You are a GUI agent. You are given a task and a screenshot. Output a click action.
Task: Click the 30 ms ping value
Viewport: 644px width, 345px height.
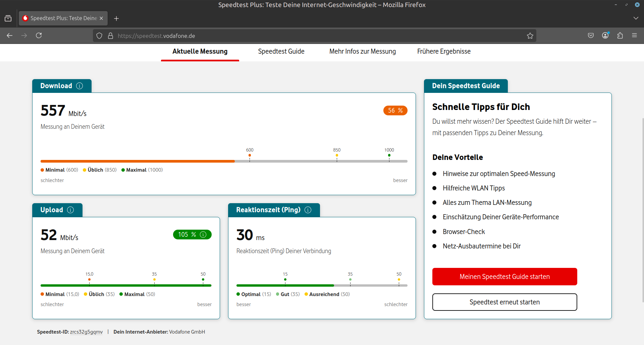click(x=251, y=235)
